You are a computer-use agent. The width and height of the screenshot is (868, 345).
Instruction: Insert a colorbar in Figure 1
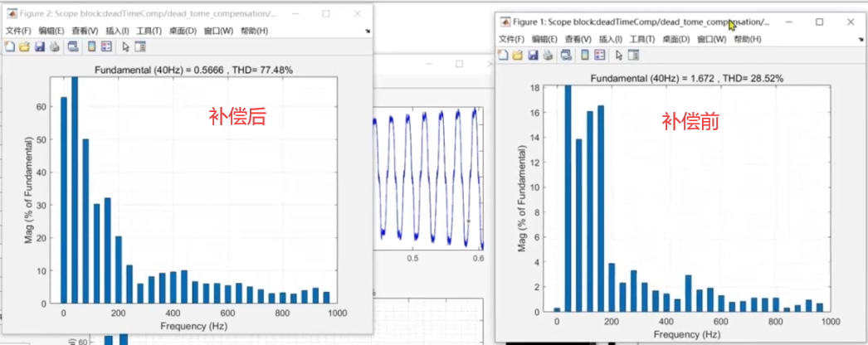[x=585, y=56]
